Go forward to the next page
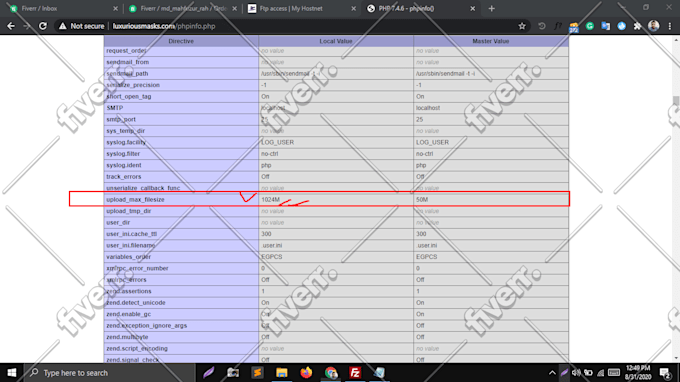The height and width of the screenshot is (382, 680). click(27, 26)
